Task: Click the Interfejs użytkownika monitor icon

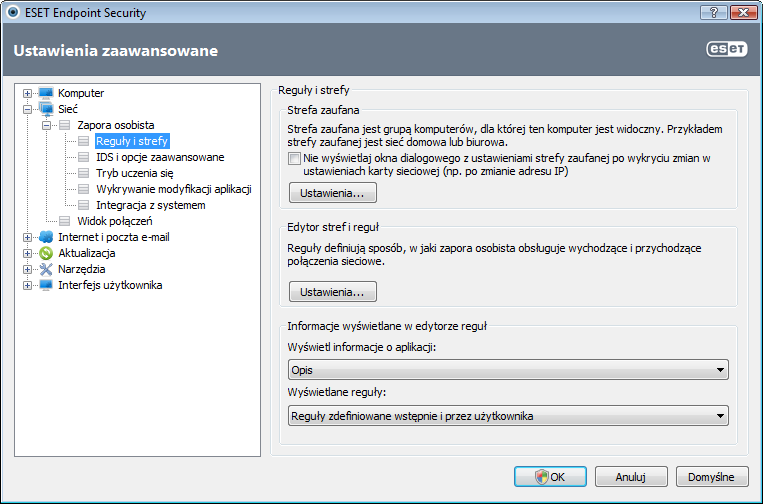Action: 46,285
